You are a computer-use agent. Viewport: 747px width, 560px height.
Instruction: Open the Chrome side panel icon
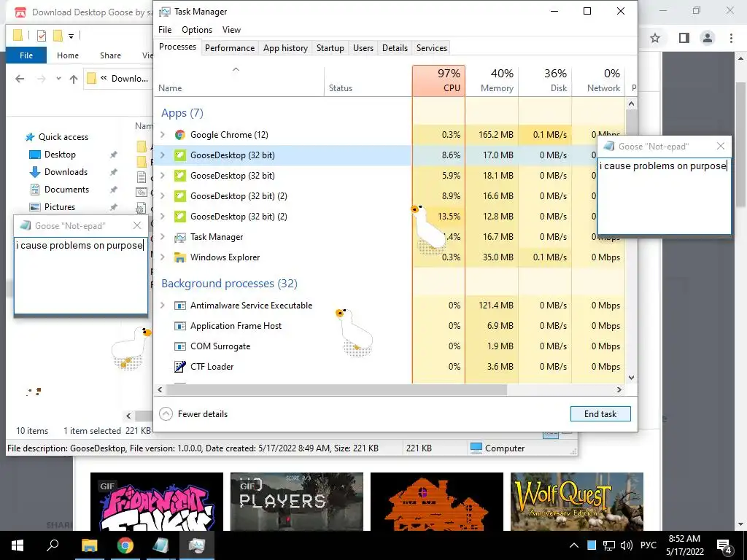click(684, 38)
